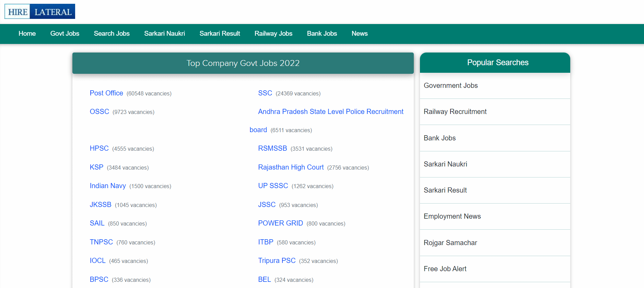The width and height of the screenshot is (644, 288).
Task: Open Sarkari Result in the top navigation
Action: 220,34
